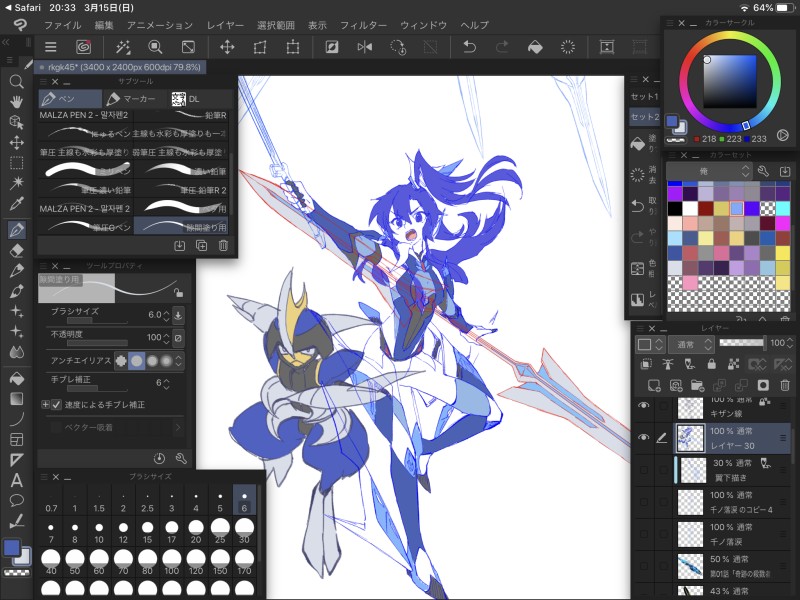Click the layer mask icon in layer panel
Screen dimensions: 800x600
click(763, 385)
